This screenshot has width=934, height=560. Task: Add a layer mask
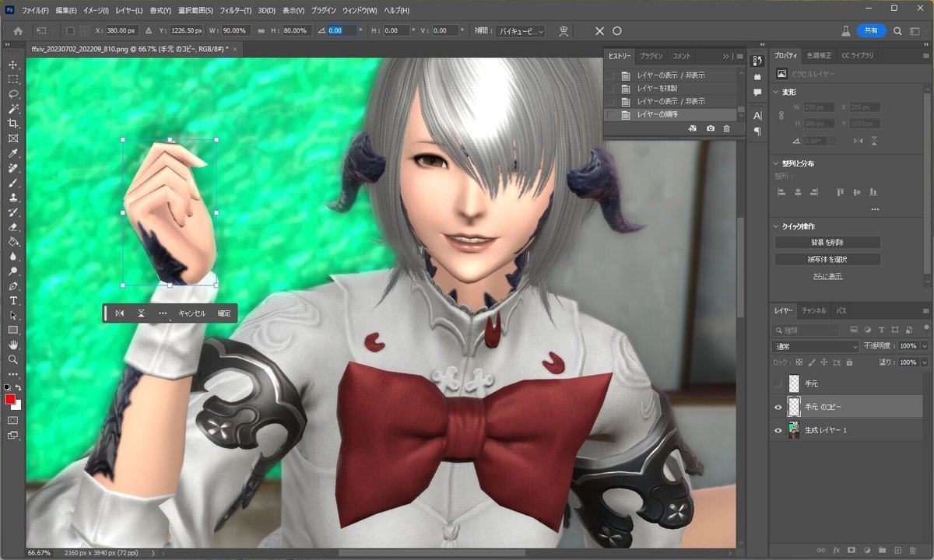pos(851,550)
